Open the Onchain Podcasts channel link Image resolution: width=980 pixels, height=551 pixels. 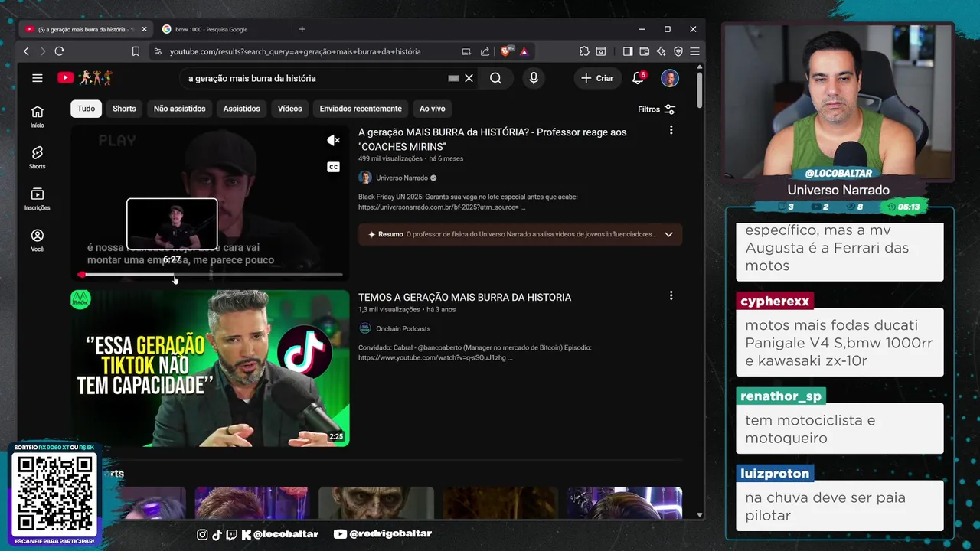coord(403,328)
